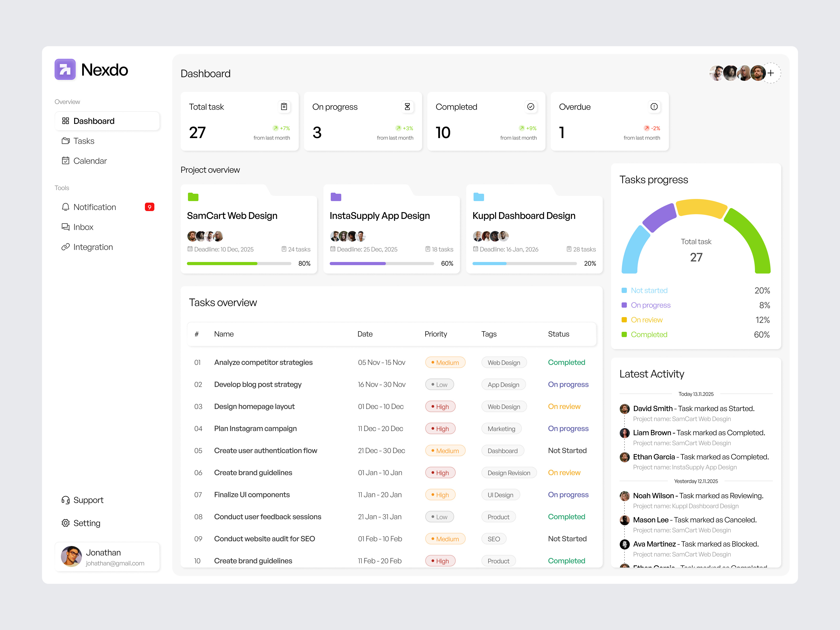Click the Notification bell icon

[66, 207]
